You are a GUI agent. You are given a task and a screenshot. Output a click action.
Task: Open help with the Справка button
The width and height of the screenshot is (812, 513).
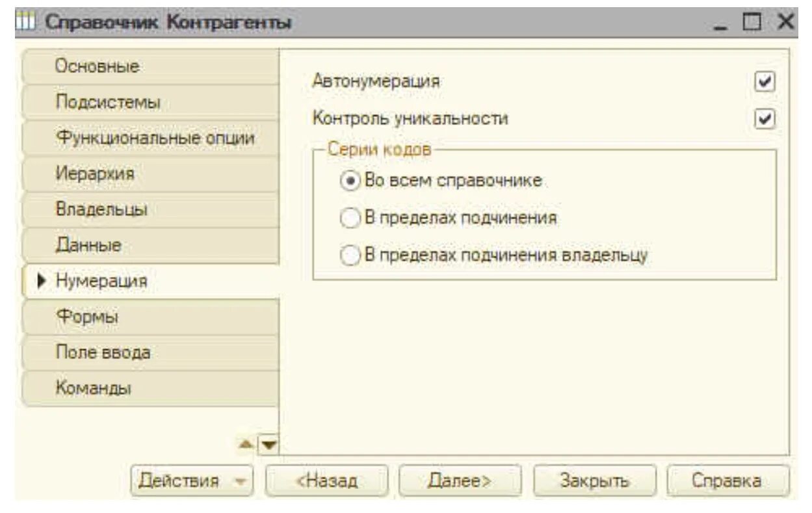point(727,482)
